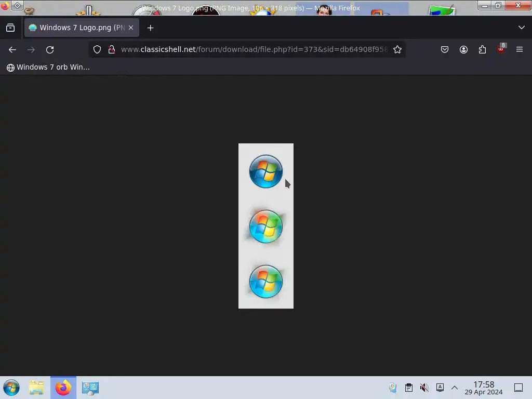Viewport: 532px width, 399px height.
Task: Minimize the Firefox window
Action: 485,5
